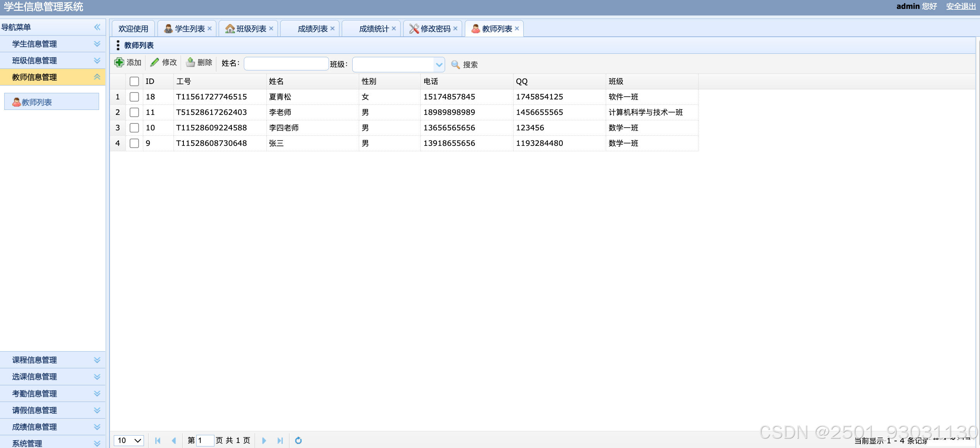Expand 课程信息管理 section
Viewport: 980px width, 448px height.
pos(97,360)
